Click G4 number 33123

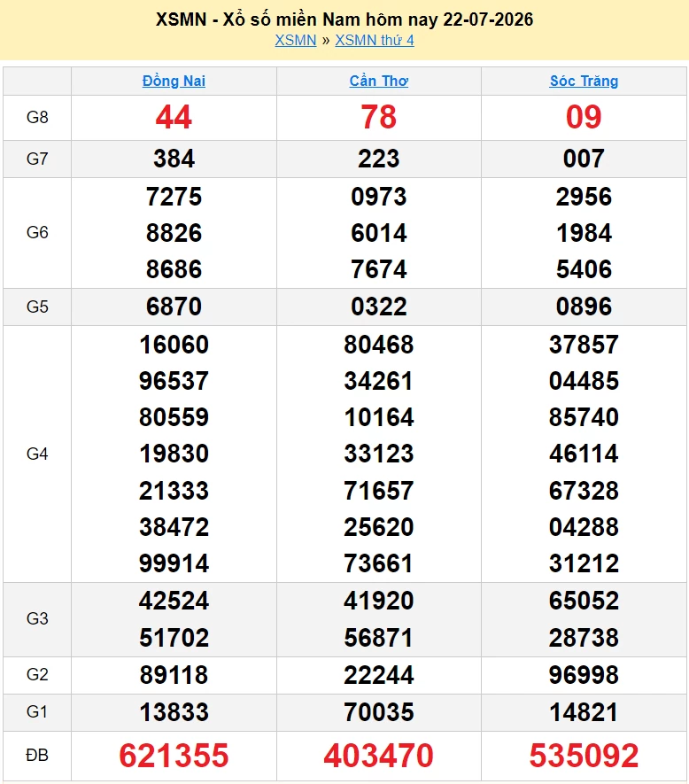tap(378, 454)
